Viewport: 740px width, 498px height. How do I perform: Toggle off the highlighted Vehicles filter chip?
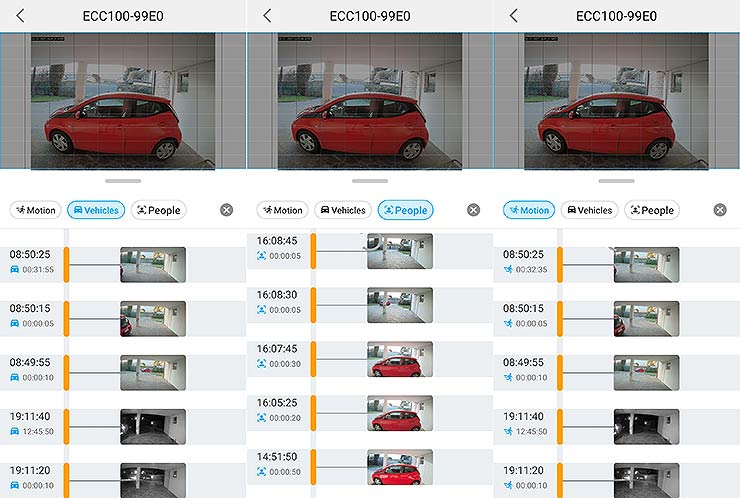click(x=95, y=210)
